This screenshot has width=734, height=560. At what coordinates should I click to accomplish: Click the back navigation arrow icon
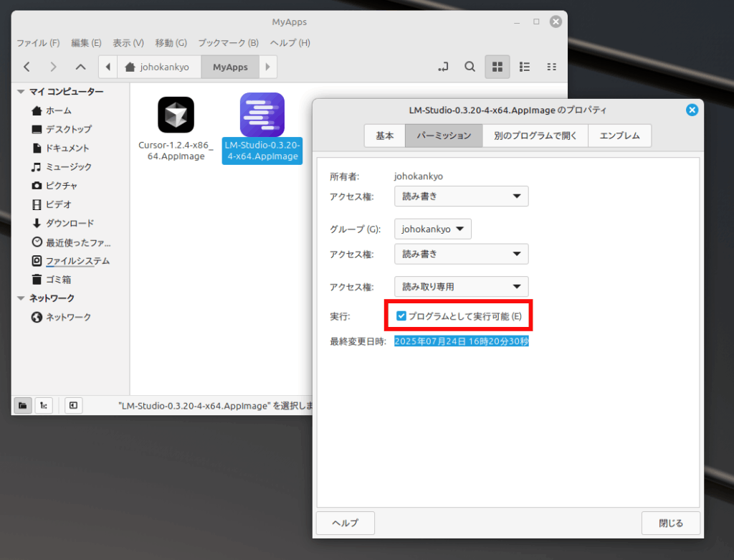(27, 67)
